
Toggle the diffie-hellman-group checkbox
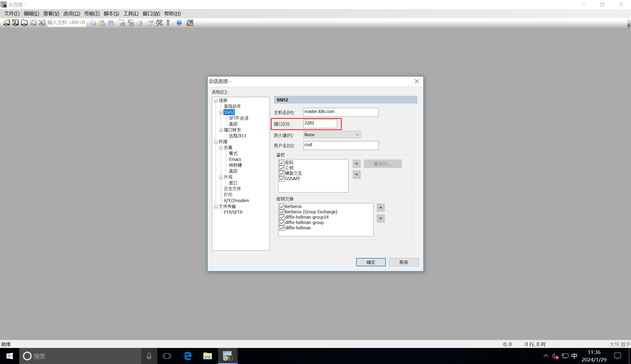click(x=282, y=222)
